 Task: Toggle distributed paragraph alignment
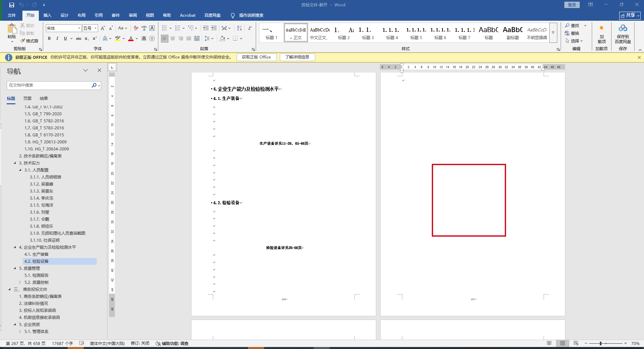(197, 38)
